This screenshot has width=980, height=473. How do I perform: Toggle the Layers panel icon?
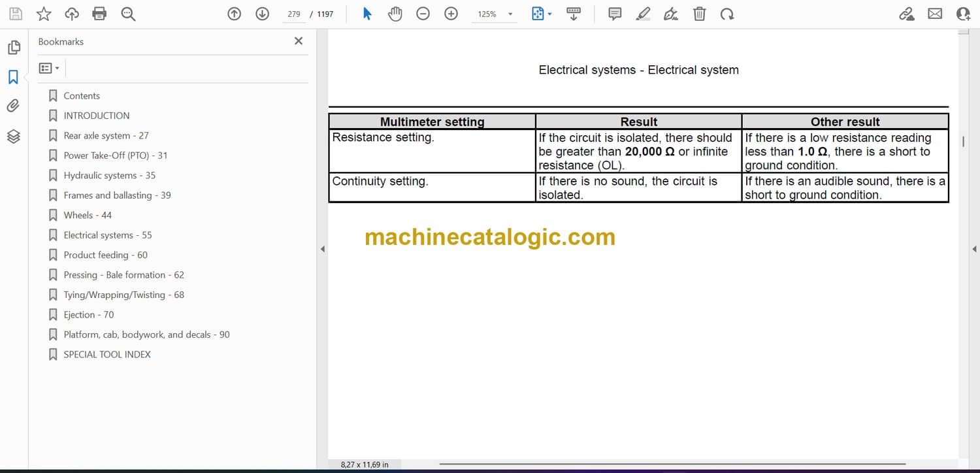tap(13, 136)
